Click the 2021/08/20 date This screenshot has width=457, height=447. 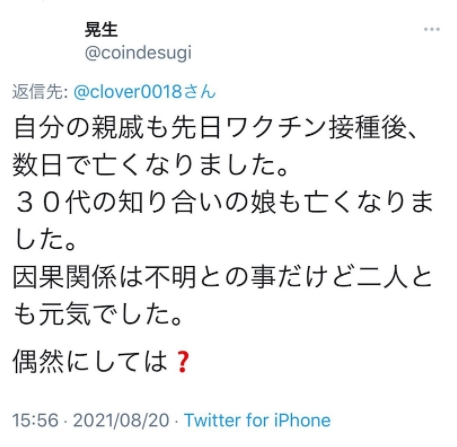pyautogui.click(x=121, y=420)
